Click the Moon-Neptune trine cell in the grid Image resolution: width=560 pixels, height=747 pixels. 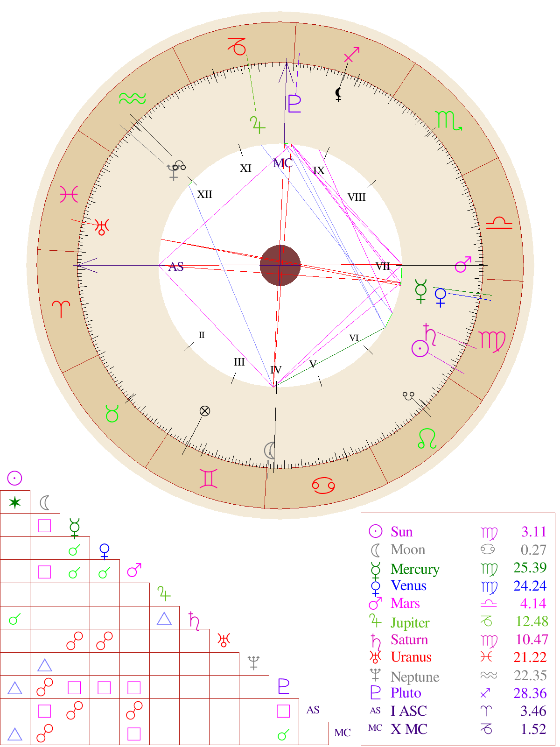(x=45, y=665)
